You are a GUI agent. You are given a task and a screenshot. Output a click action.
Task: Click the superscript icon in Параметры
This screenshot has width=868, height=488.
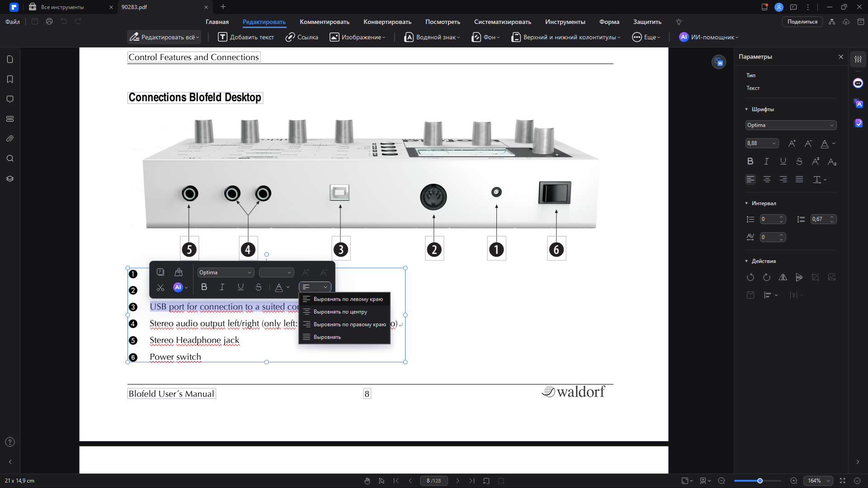816,161
